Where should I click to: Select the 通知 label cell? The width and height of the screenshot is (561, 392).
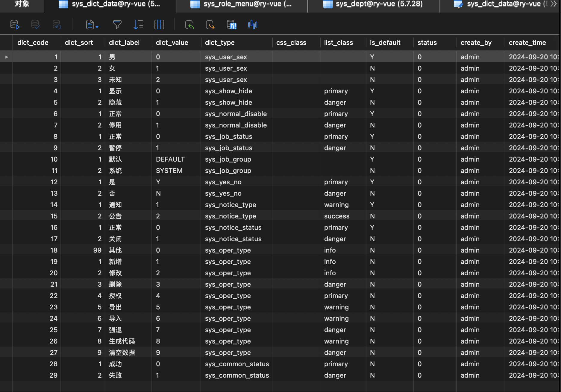coord(128,205)
